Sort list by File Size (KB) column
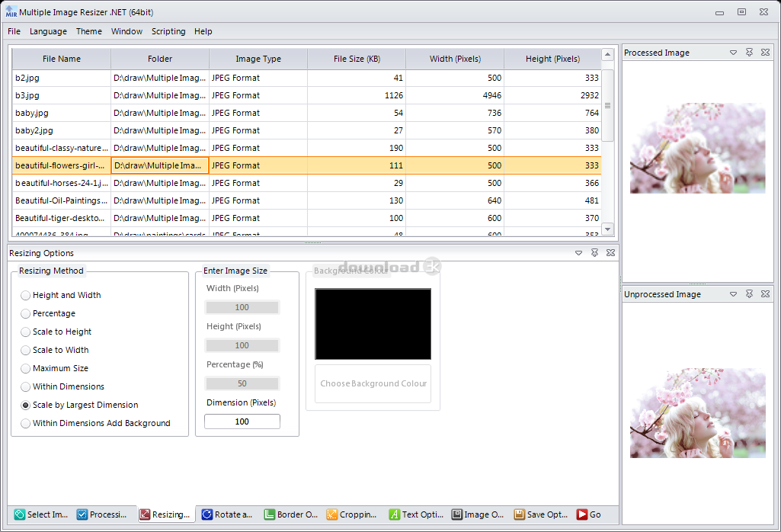The width and height of the screenshot is (781, 532). 357,59
